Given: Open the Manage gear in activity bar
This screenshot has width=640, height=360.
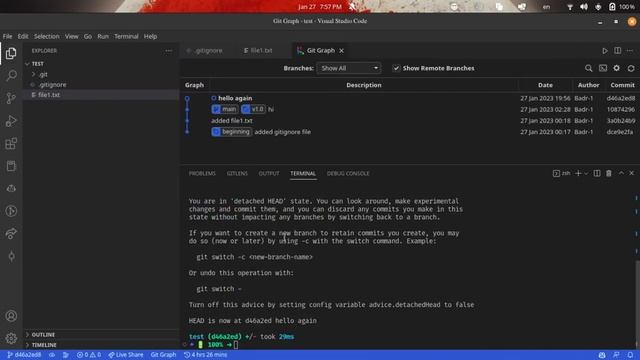Looking at the screenshot, I should click(x=11, y=338).
